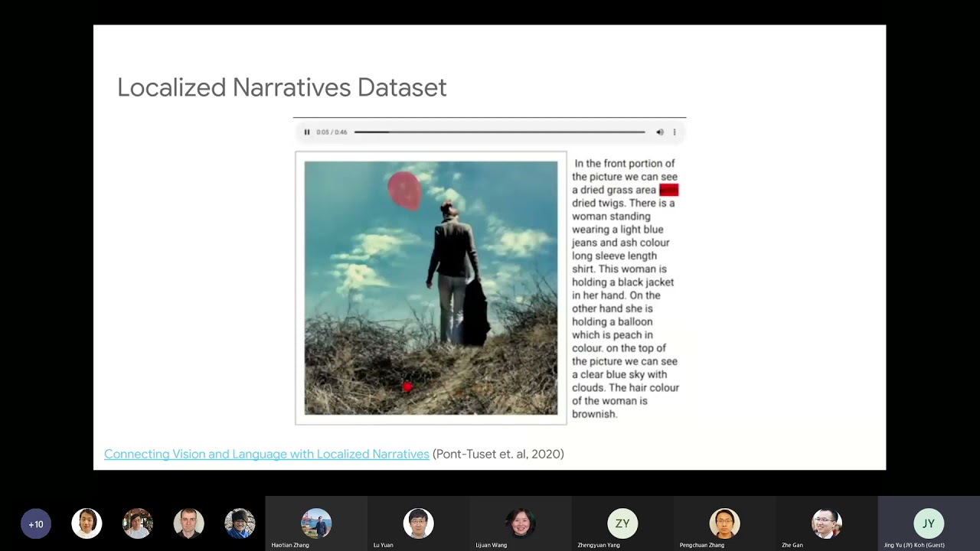The width and height of the screenshot is (980, 551).
Task: Click Pengchuan Zhang's avatar
Action: (x=724, y=523)
